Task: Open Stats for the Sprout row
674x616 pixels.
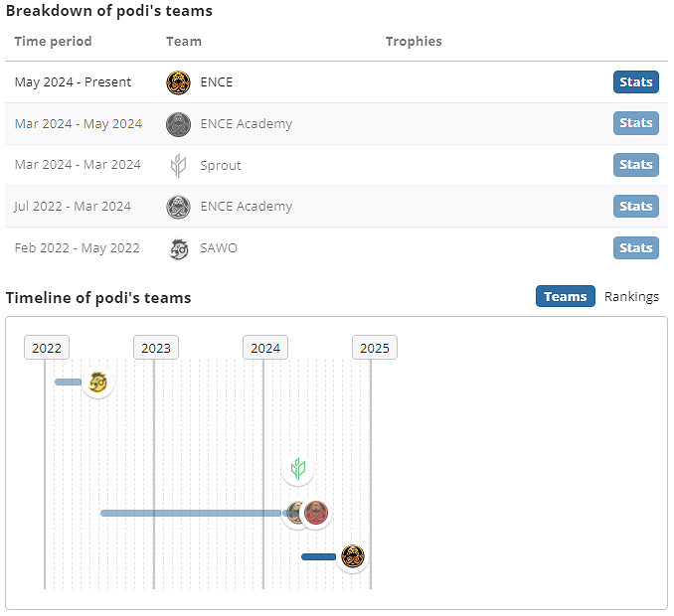Action: click(x=635, y=165)
